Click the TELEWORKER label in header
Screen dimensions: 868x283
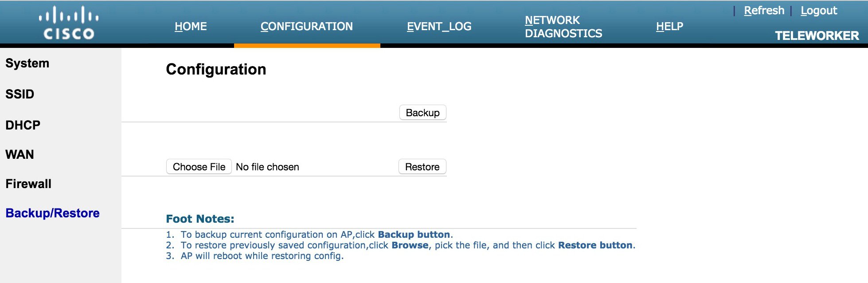coord(817,35)
